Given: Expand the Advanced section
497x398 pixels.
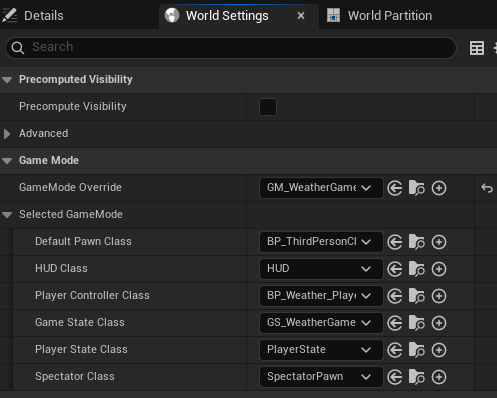Looking at the screenshot, I should click(x=7, y=134).
